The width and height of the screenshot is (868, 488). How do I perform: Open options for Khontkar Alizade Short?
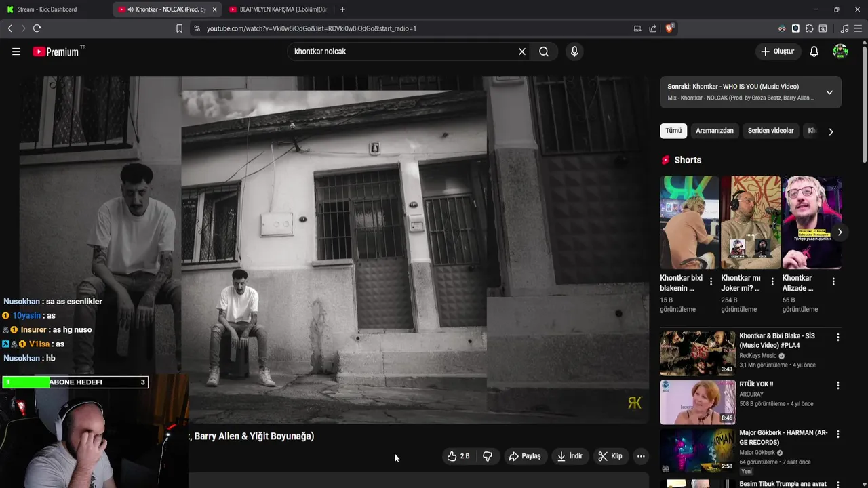(833, 281)
